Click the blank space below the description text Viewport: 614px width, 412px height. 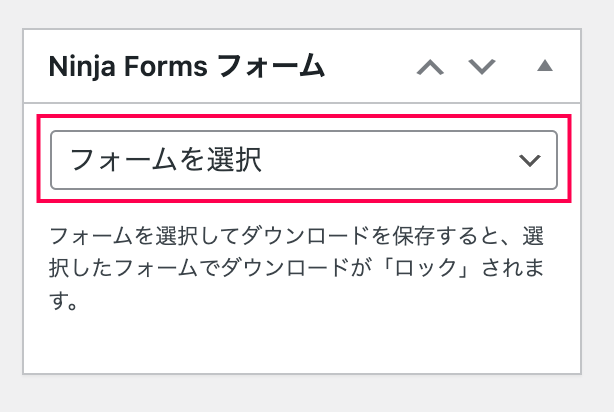click(x=302, y=343)
